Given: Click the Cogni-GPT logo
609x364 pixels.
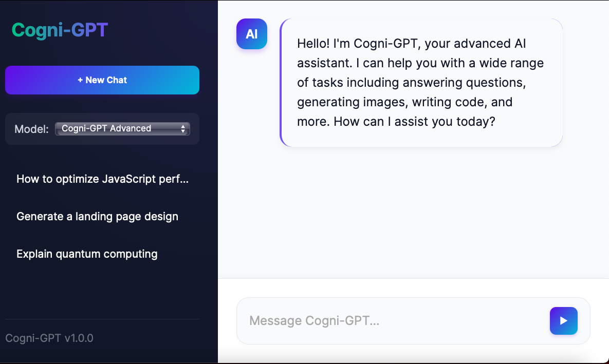Looking at the screenshot, I should point(60,30).
